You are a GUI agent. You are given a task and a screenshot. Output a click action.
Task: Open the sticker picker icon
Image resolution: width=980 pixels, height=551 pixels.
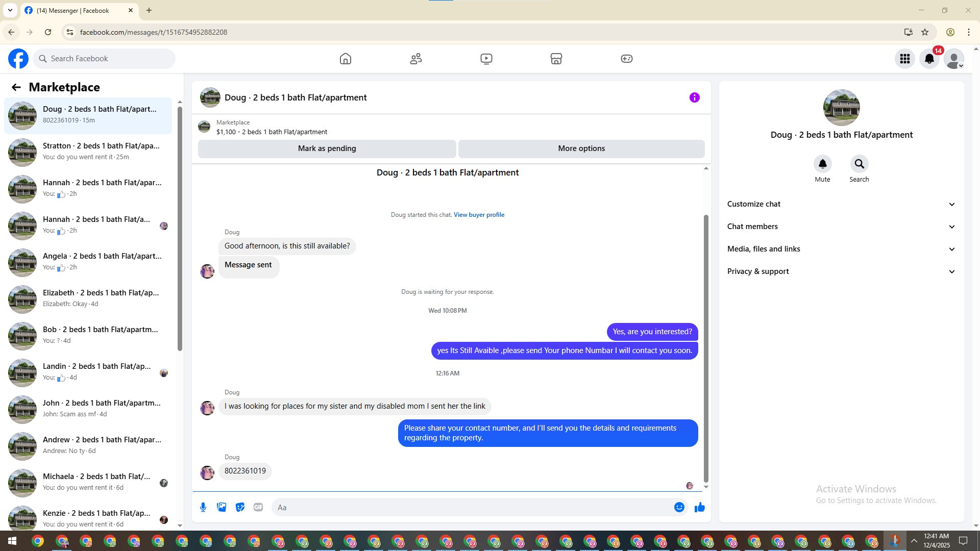coord(240,507)
